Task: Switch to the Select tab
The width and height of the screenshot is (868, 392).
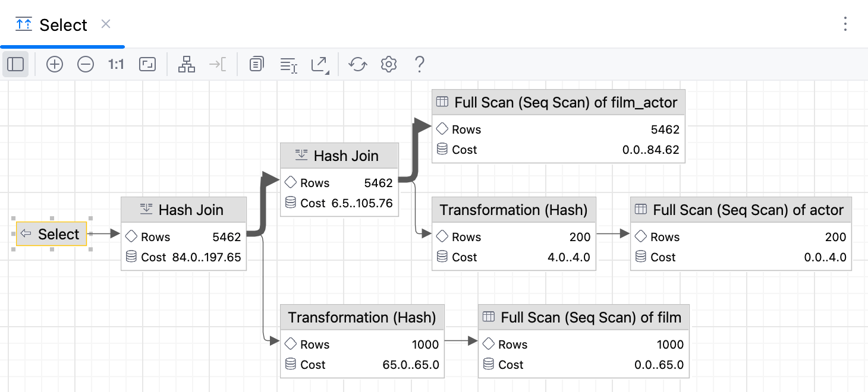Action: click(63, 25)
